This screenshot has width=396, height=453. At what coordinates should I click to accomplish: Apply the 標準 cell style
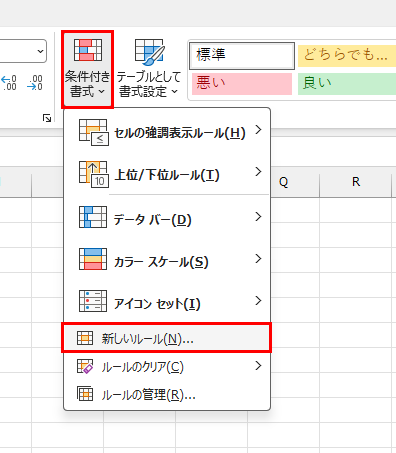tap(242, 55)
